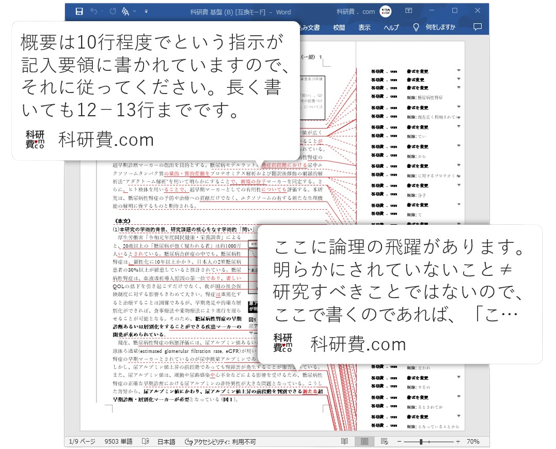
Task: Click the 1/9 ページ page indicator
Action: click(82, 442)
